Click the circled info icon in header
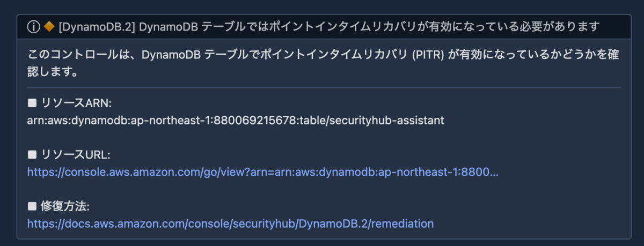644x246 pixels. coord(34,27)
